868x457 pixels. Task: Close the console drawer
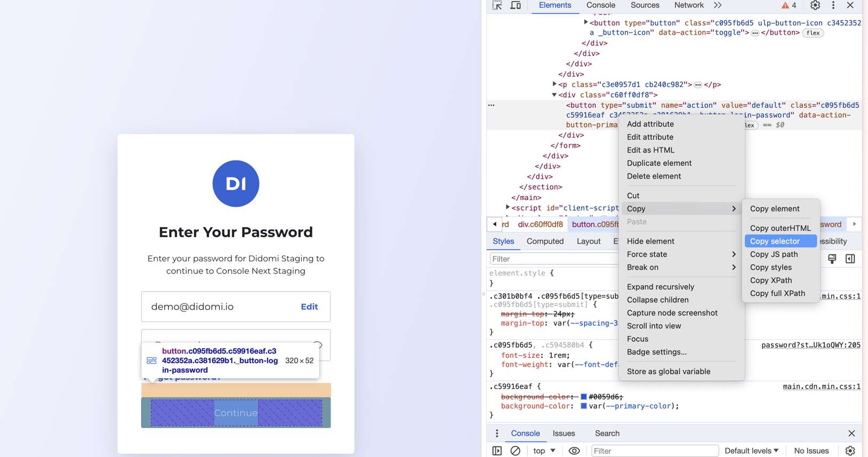(851, 434)
